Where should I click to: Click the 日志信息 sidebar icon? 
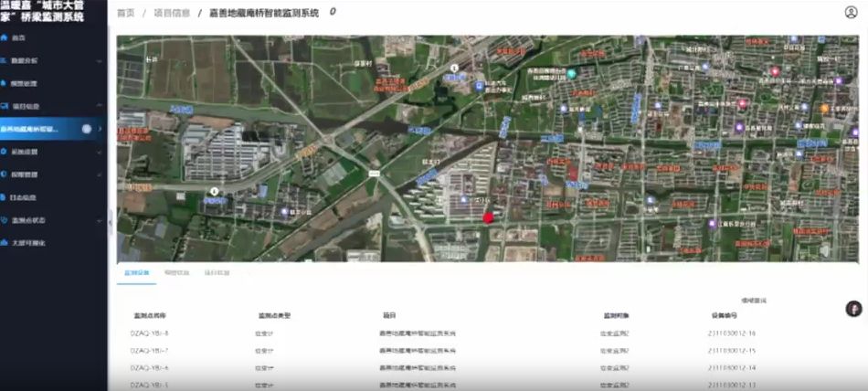[5, 197]
